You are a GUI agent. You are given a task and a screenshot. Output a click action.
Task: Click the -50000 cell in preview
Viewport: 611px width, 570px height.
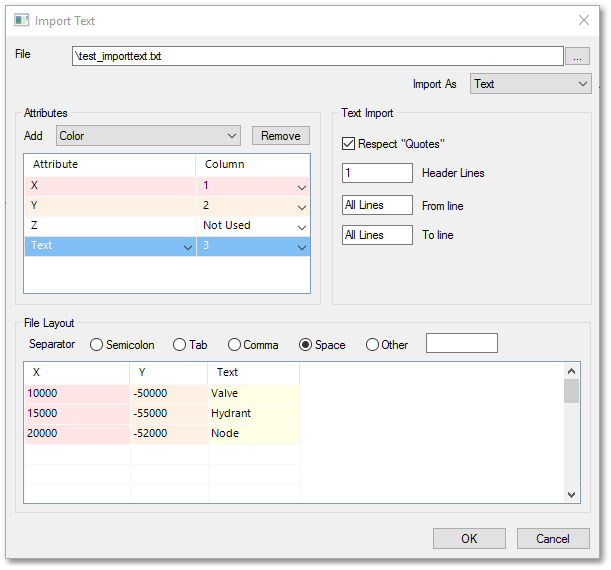coord(169,394)
